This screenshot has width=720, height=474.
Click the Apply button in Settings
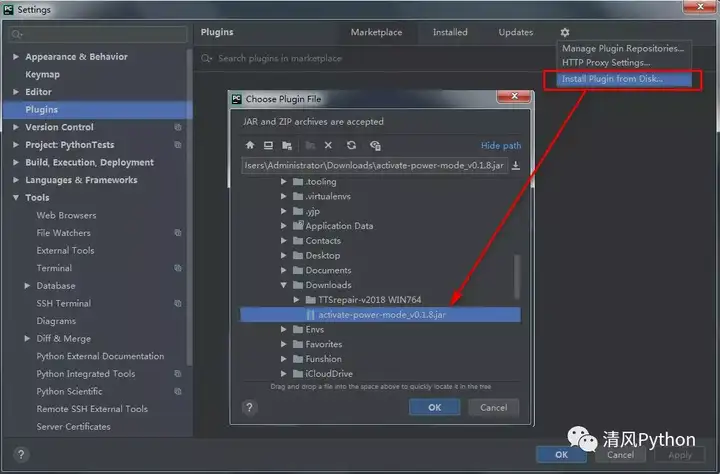[x=680, y=455]
